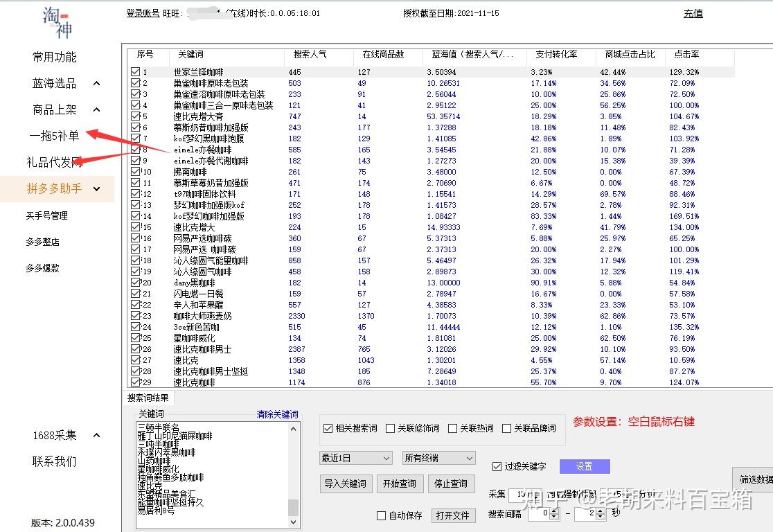Open 常用功能 in the sidebar
Screen dimensions: 773x532
pos(55,57)
